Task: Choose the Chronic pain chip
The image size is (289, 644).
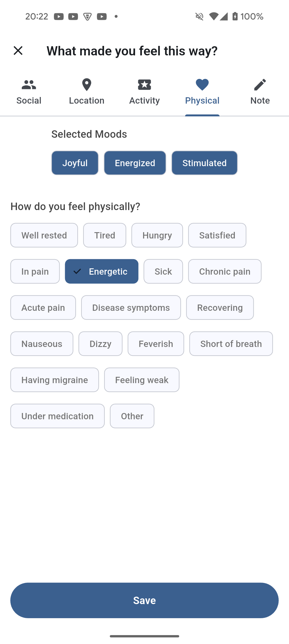Action: point(225,271)
